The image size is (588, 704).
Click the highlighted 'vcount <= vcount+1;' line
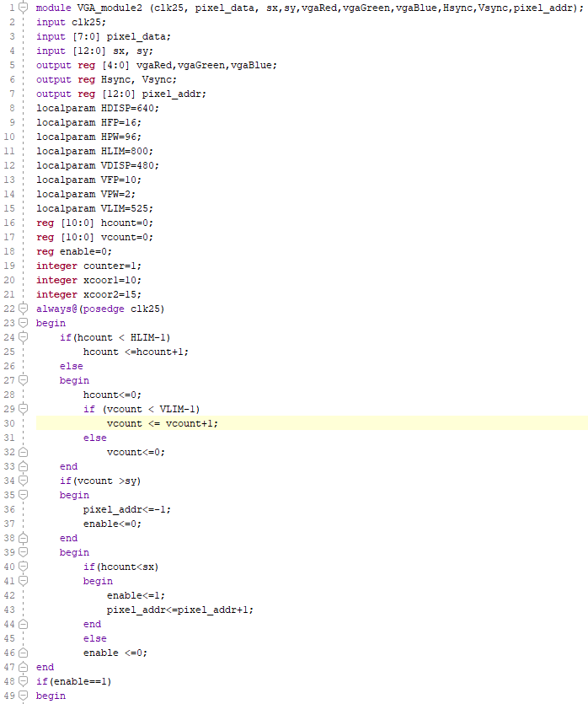pos(163,423)
